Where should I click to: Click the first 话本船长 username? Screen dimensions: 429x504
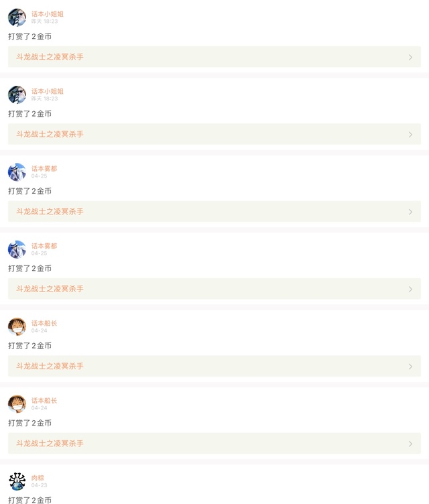point(44,323)
